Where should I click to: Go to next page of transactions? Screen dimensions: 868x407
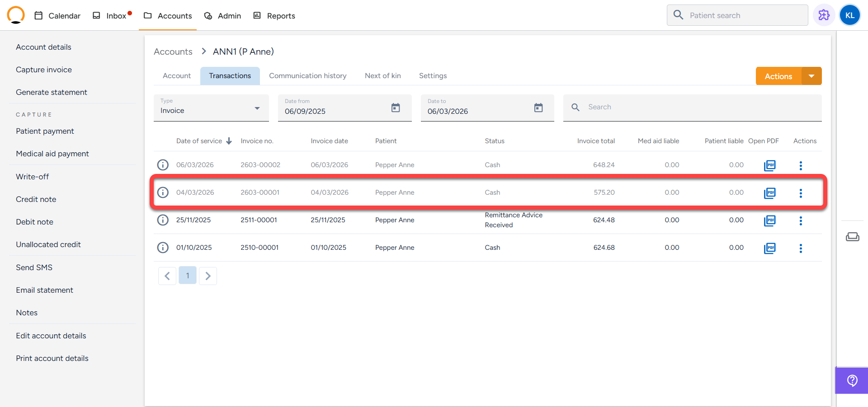coord(208,276)
